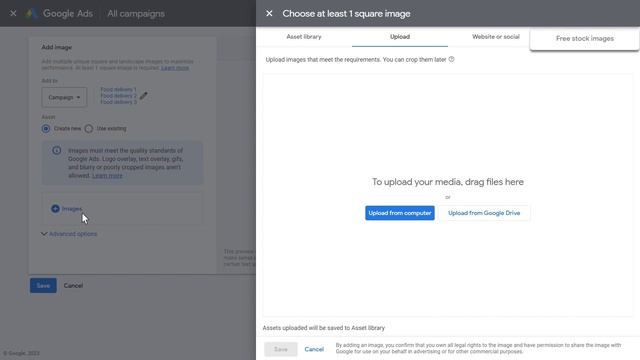640x360 pixels.
Task: Close the All campaigns page X icon
Action: [13, 13]
